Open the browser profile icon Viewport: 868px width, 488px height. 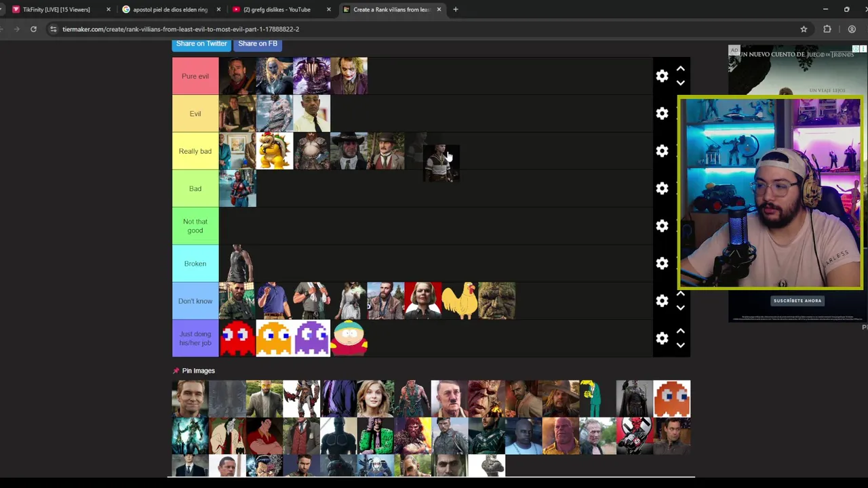tap(852, 29)
